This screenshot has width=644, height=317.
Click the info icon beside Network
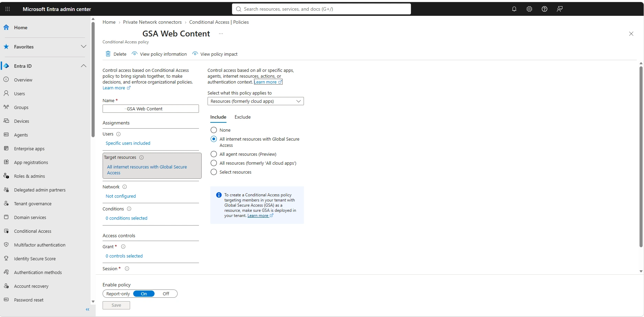[x=125, y=187]
